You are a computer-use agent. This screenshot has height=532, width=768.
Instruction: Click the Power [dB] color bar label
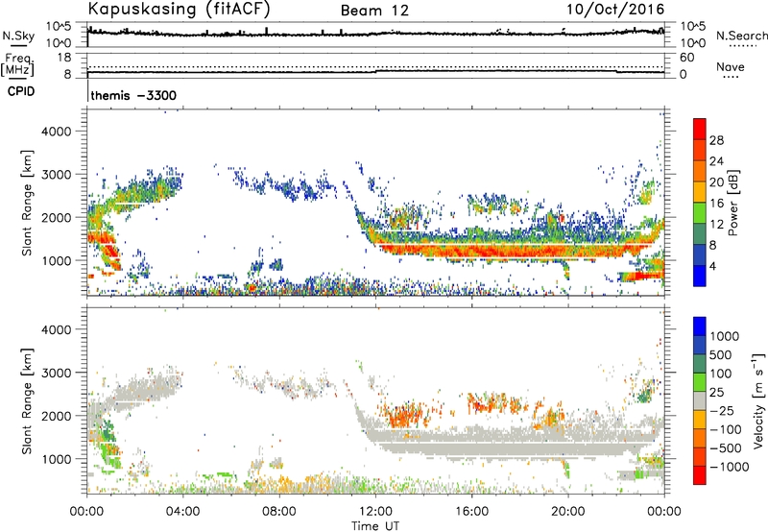click(x=733, y=203)
